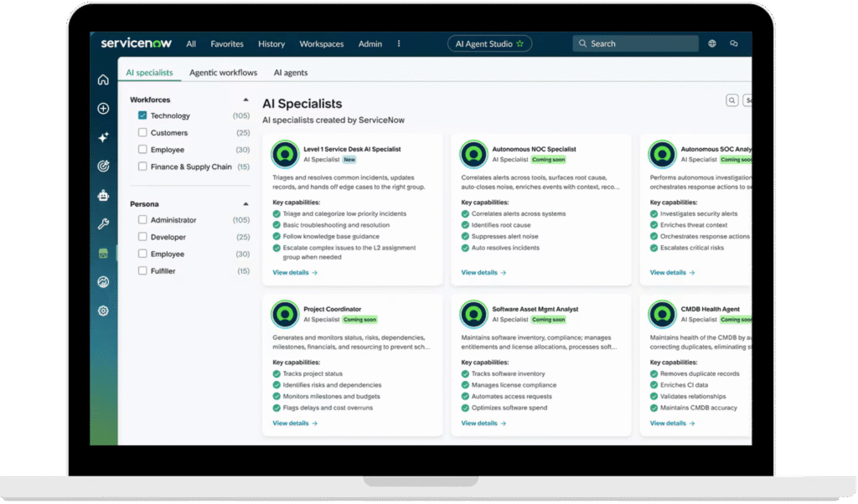Collapse the Workforces filter section

pyautogui.click(x=246, y=100)
